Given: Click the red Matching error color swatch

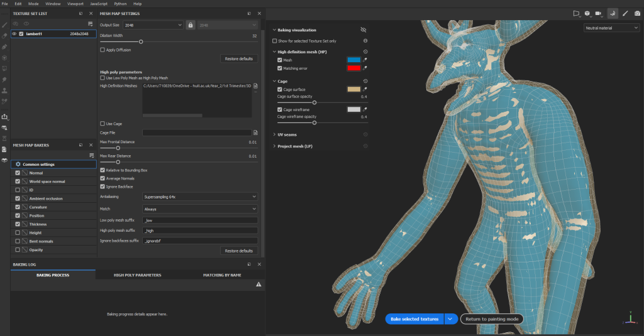Looking at the screenshot, I should pos(353,67).
